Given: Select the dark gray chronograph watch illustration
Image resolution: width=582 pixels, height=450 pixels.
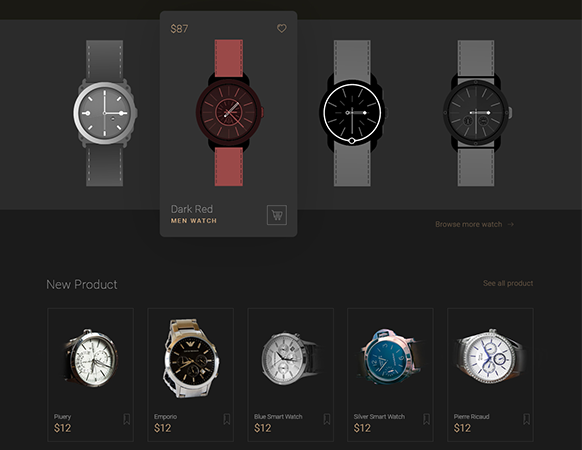Looking at the screenshot, I should (476, 113).
